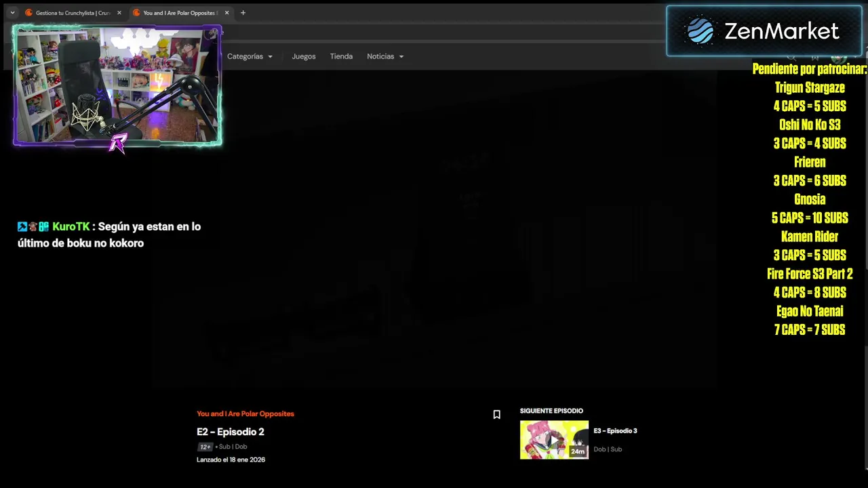Switch to the Gestiona tu Crunchylista tab

(x=73, y=13)
